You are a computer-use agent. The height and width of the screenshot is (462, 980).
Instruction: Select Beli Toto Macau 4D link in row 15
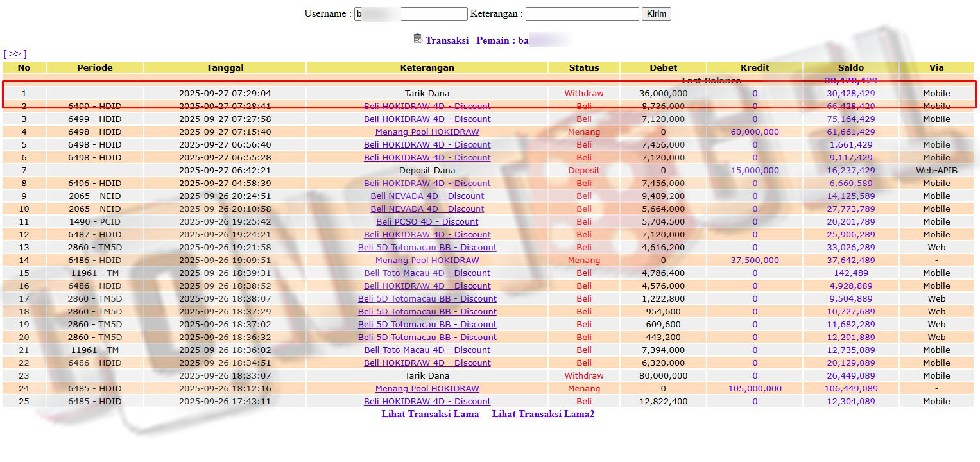[427, 273]
